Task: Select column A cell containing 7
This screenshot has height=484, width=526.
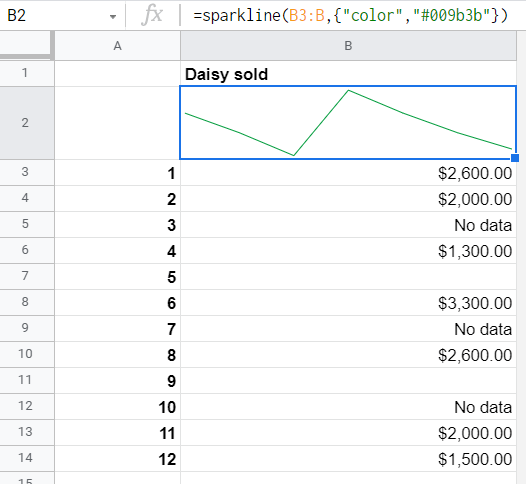Action: (117, 328)
